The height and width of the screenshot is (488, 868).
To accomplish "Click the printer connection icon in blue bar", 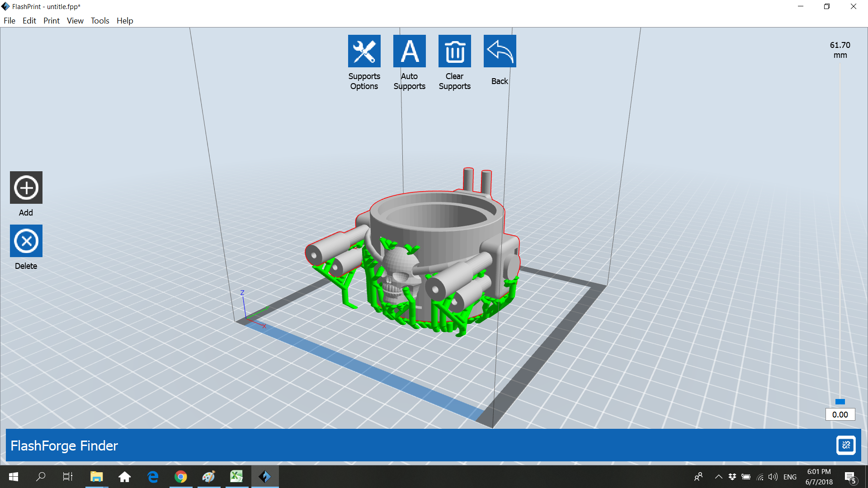I will click(x=845, y=446).
